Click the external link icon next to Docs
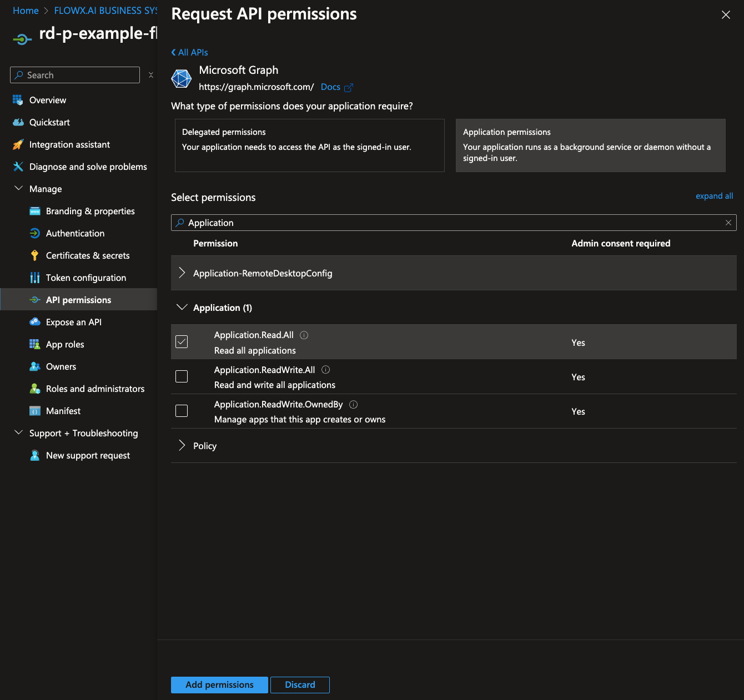 tap(349, 87)
